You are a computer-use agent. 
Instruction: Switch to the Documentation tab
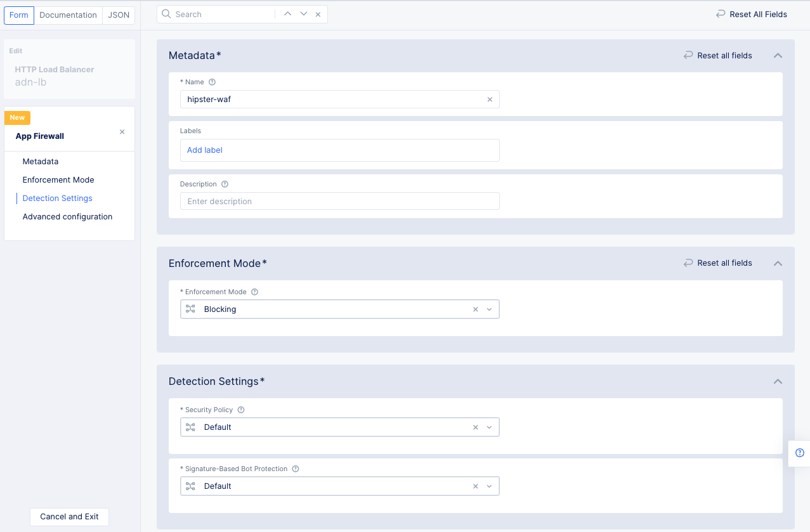pos(68,15)
